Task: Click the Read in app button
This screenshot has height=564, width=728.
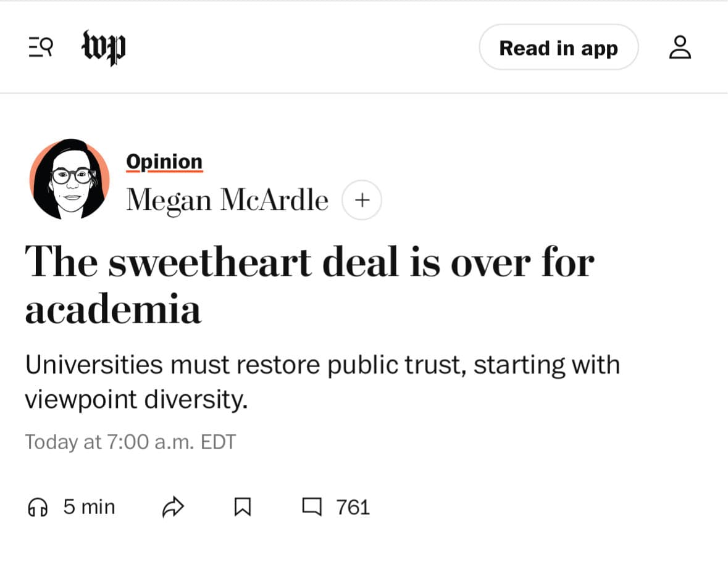Action: coord(559,48)
